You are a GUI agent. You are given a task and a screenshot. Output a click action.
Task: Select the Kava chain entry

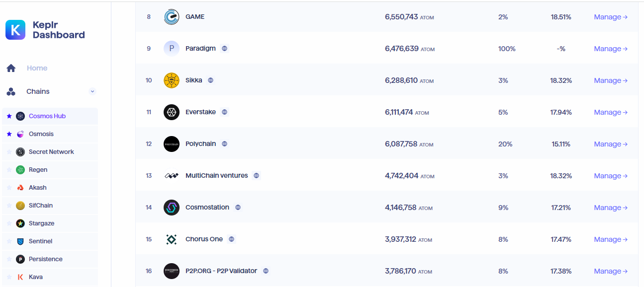click(35, 277)
